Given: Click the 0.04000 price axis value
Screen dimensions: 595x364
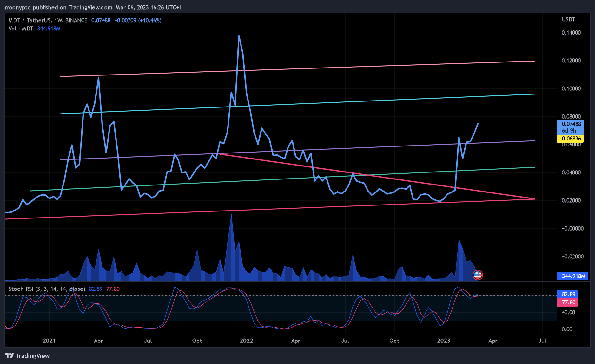Looking at the screenshot, I should [x=571, y=172].
